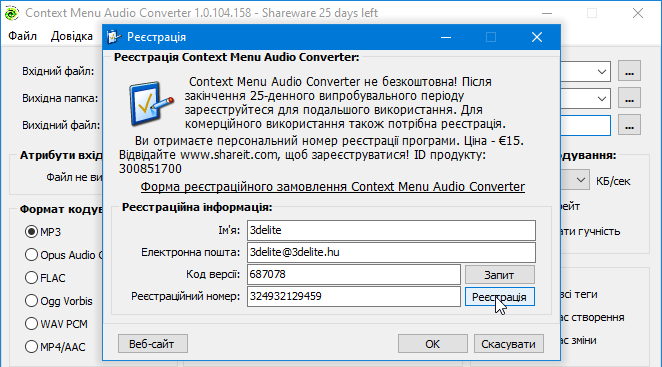
Task: Click the Запит button
Action: point(499,275)
